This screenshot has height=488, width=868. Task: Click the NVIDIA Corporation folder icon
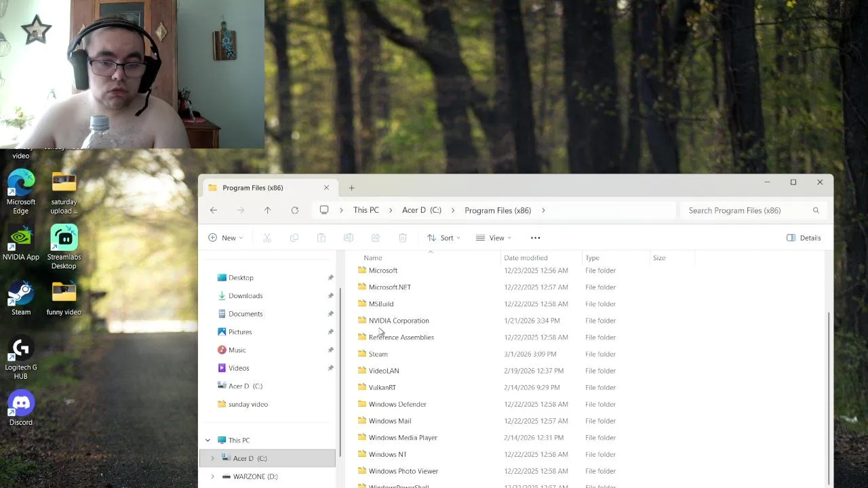pyautogui.click(x=362, y=321)
